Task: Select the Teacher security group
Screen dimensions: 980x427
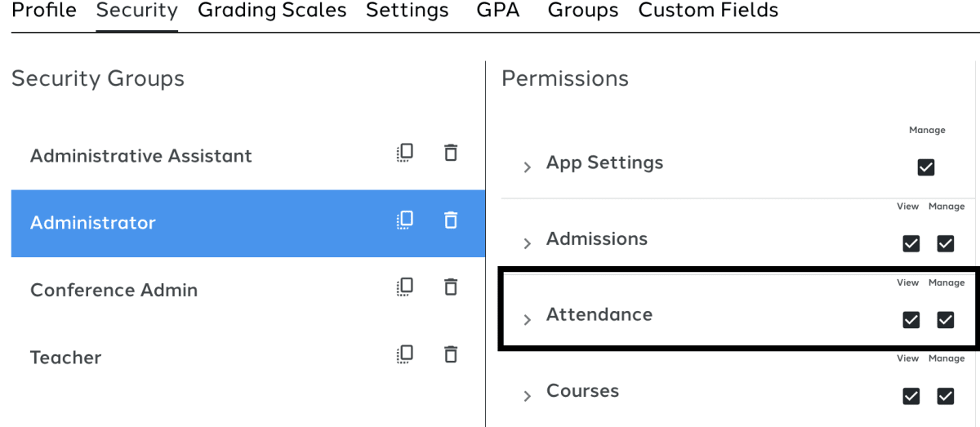Action: pos(248,358)
